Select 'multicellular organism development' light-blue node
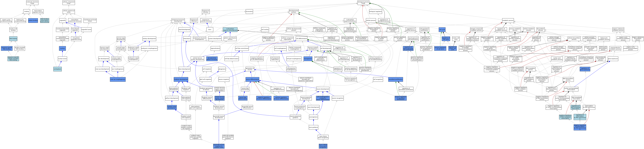 click(230, 30)
